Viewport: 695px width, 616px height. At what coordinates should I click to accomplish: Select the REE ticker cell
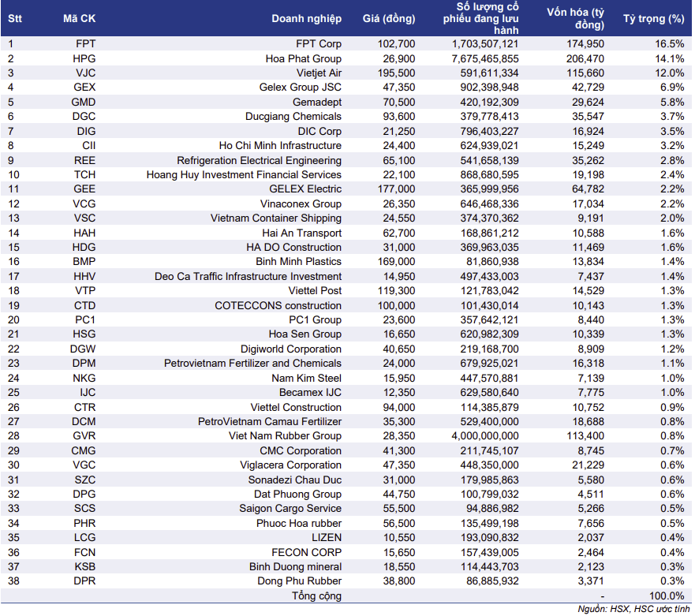84,160
